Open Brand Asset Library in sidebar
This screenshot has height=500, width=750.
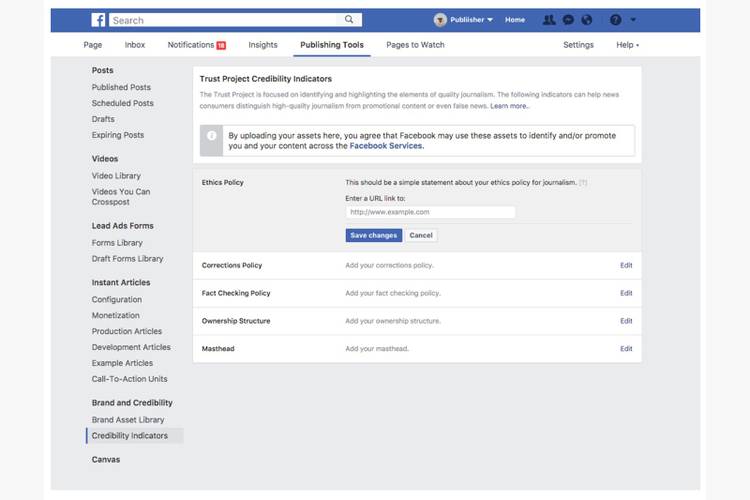tap(128, 420)
